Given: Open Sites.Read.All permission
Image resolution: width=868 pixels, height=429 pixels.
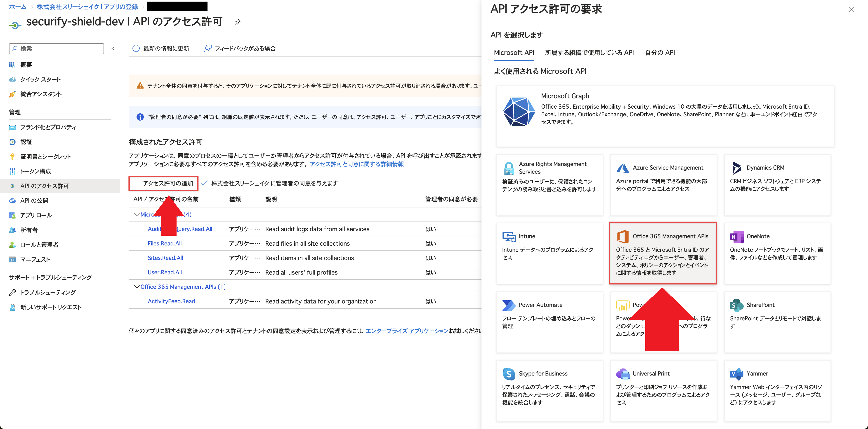Looking at the screenshot, I should (x=165, y=258).
